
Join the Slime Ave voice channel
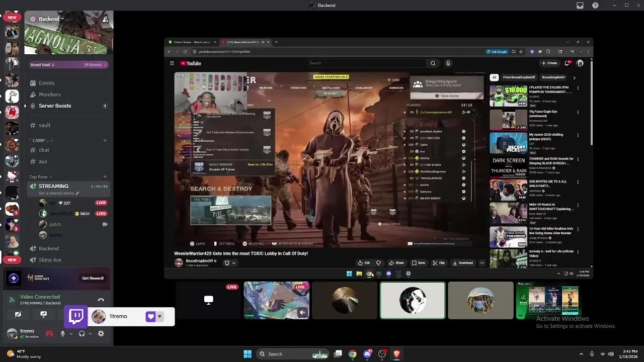tap(67, 260)
